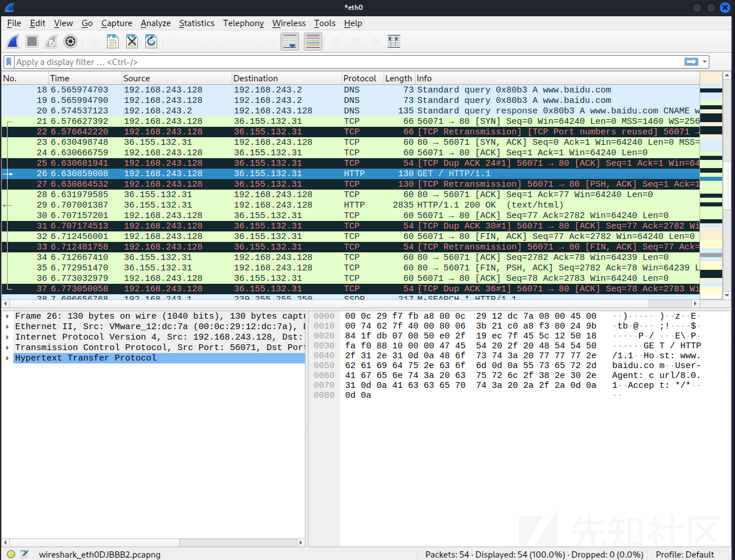
Task: Start capturing packets with the shark fin icon
Action: pos(13,41)
